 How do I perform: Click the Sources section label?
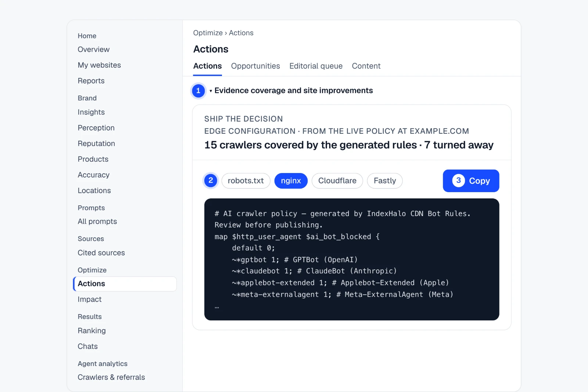[91, 239]
